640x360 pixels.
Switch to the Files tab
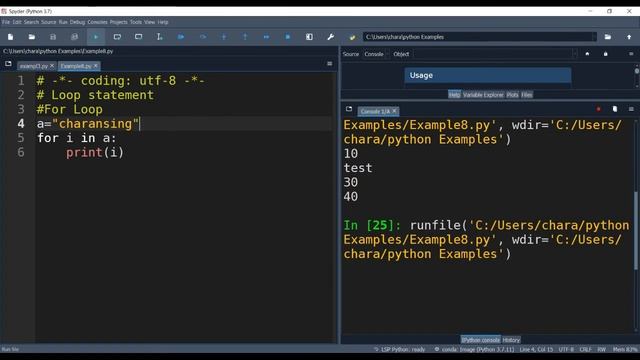click(x=527, y=95)
